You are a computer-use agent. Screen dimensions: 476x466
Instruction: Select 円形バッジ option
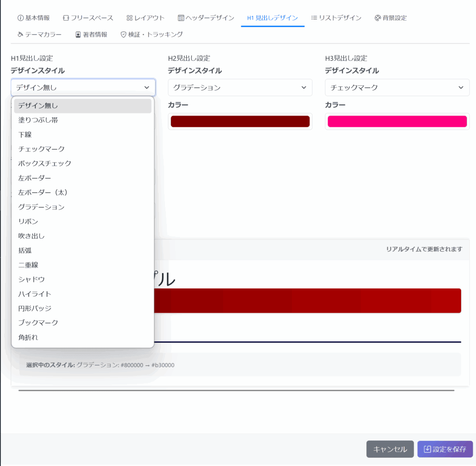(83, 308)
